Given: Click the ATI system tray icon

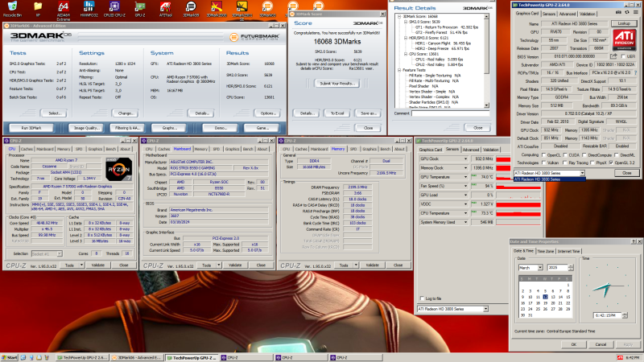Looking at the screenshot, I should tap(620, 358).
